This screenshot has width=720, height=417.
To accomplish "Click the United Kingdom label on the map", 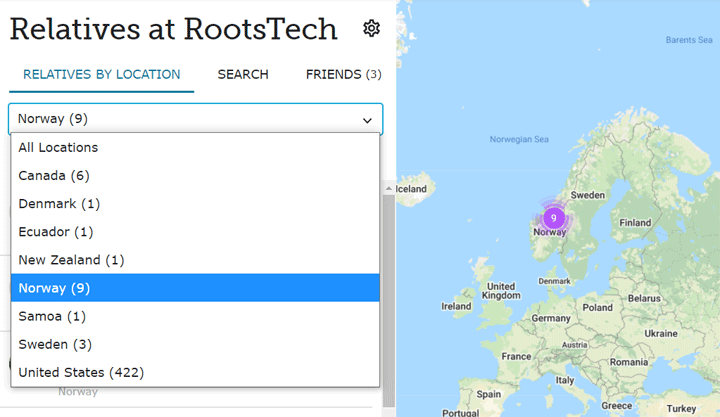I will coord(501,291).
